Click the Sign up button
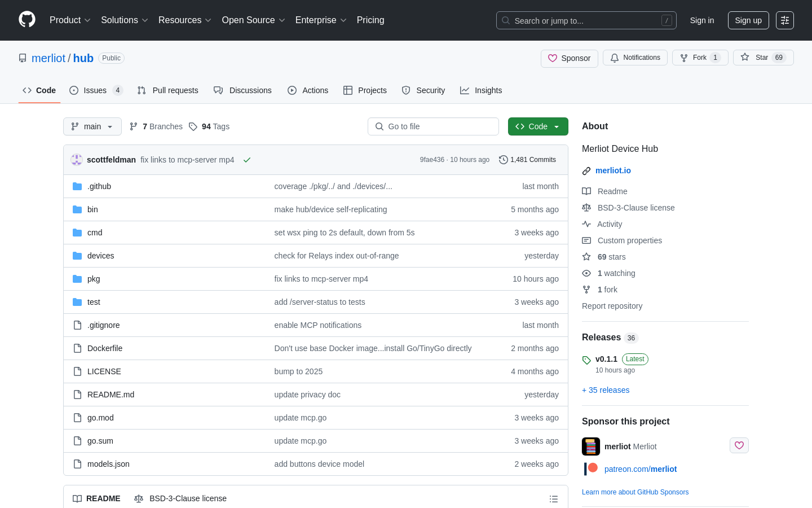 coord(748,20)
